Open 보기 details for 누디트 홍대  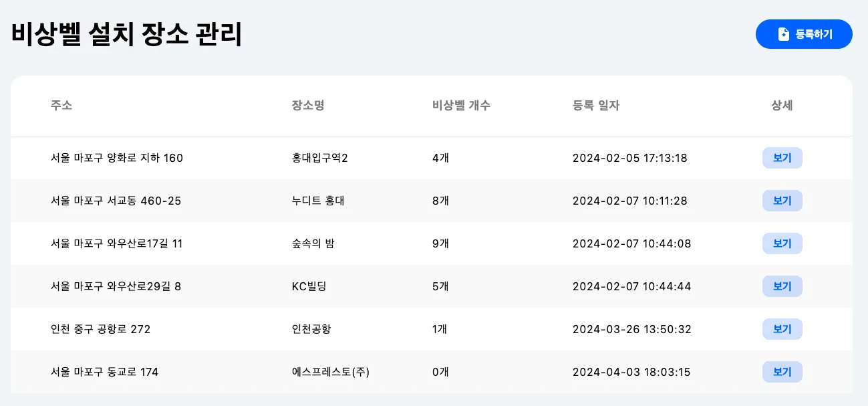click(782, 201)
